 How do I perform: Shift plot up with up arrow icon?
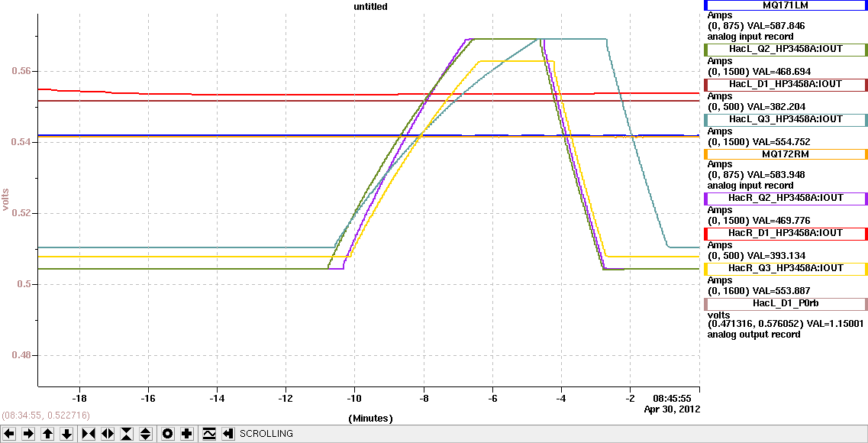[47, 434]
